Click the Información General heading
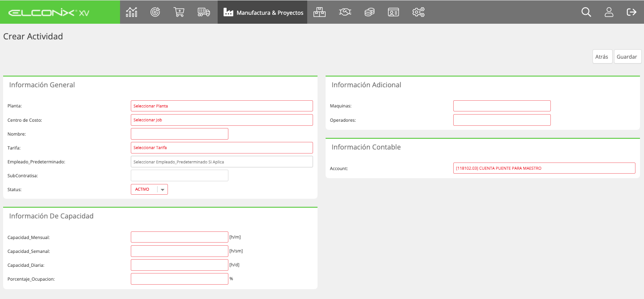644x299 pixels. click(42, 85)
